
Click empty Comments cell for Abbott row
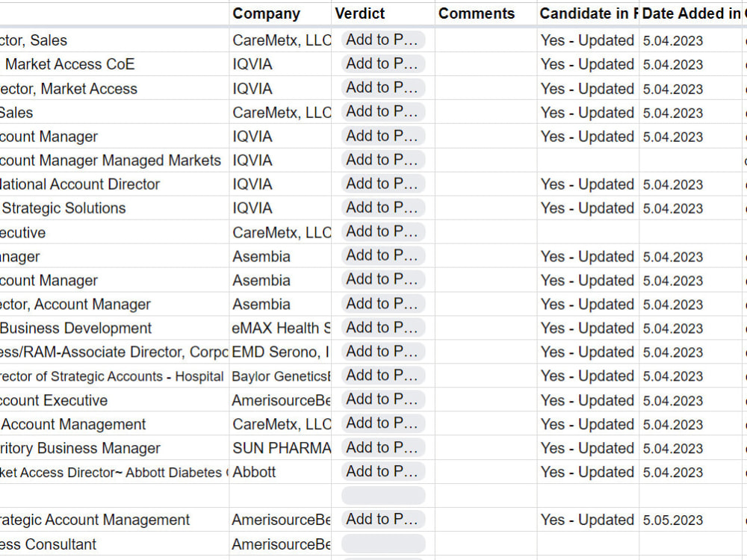486,472
